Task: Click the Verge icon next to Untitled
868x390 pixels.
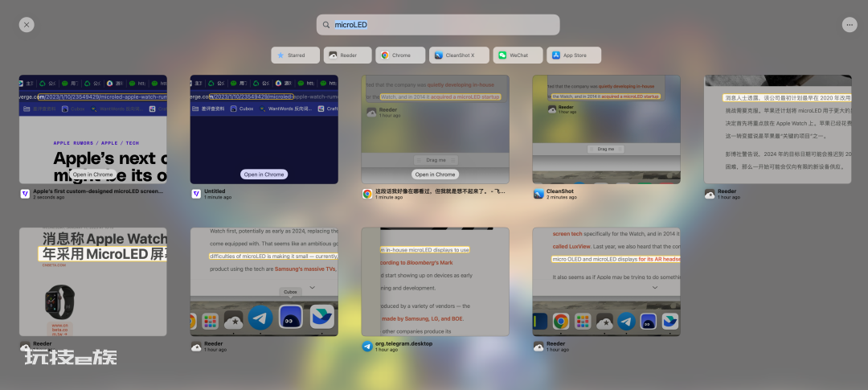Action: 196,194
